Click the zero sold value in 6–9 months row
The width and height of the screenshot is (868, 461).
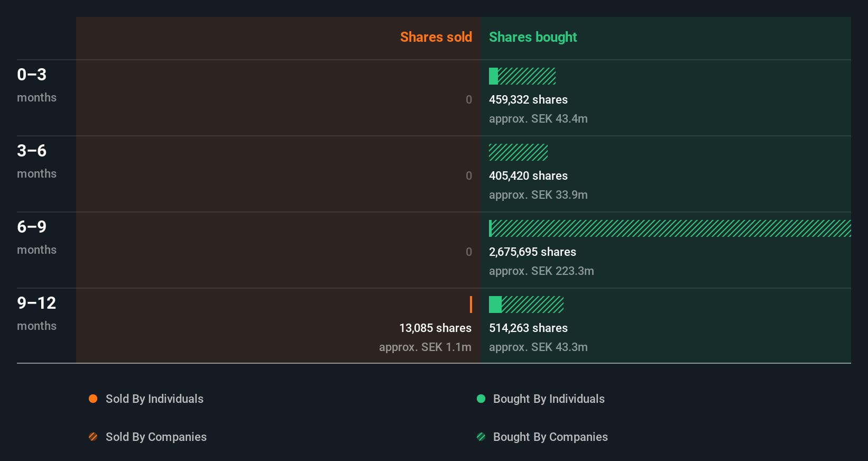469,252
